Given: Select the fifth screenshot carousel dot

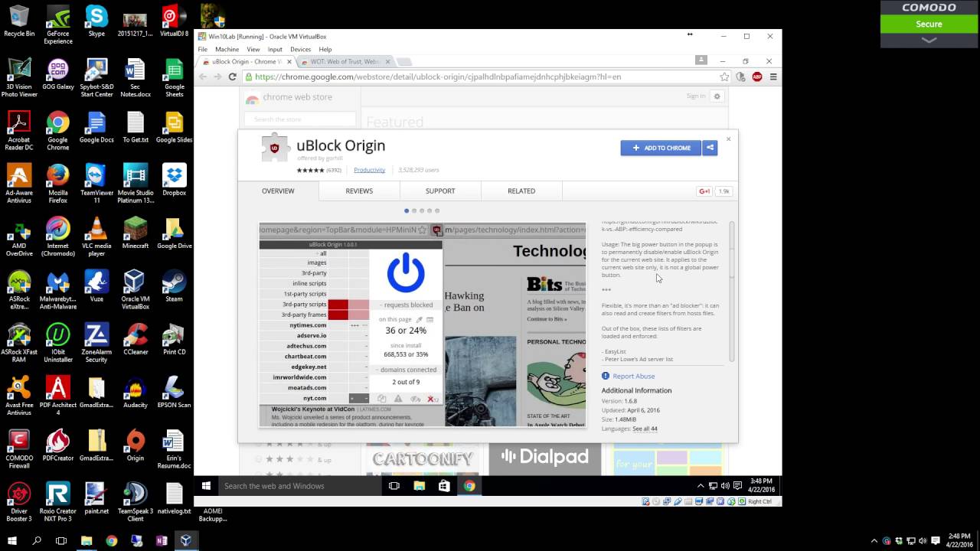Looking at the screenshot, I should click(437, 210).
